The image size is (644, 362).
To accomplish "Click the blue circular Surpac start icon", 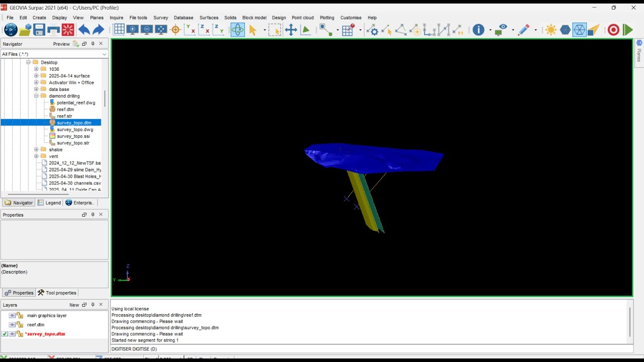I will (11, 30).
